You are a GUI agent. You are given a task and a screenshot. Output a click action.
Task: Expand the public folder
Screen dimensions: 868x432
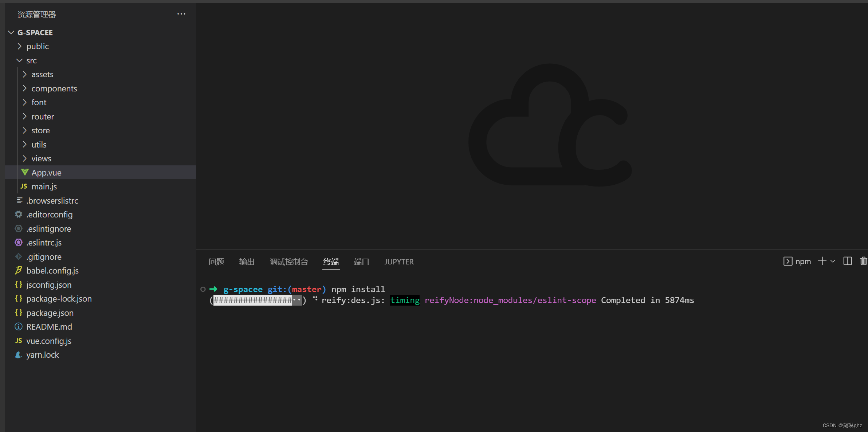[20, 46]
